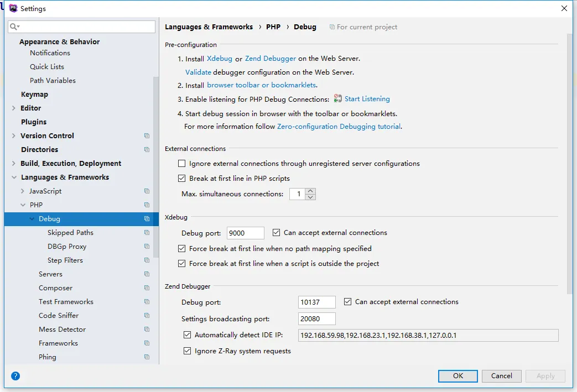
Task: Open the Keymap settings page
Action: (x=34, y=95)
